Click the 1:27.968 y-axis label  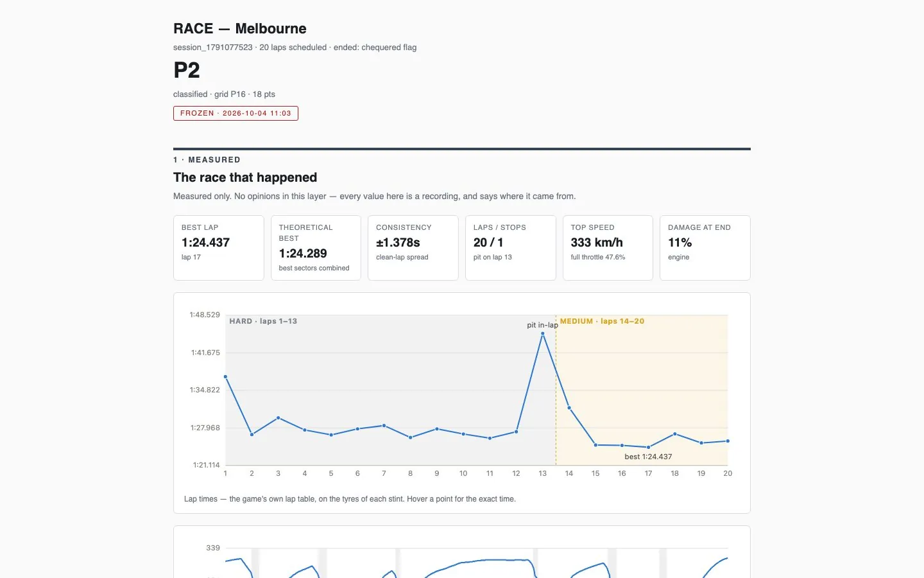pyautogui.click(x=205, y=428)
